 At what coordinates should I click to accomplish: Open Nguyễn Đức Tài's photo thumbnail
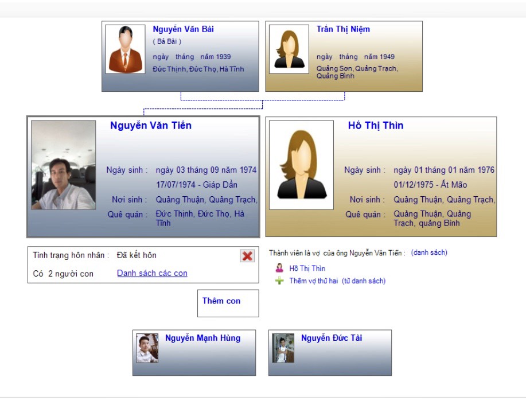[x=283, y=348]
